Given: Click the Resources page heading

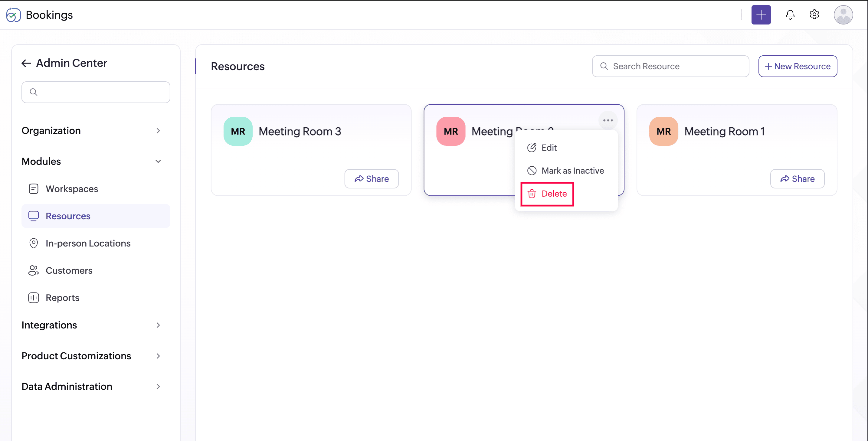Looking at the screenshot, I should 237,66.
